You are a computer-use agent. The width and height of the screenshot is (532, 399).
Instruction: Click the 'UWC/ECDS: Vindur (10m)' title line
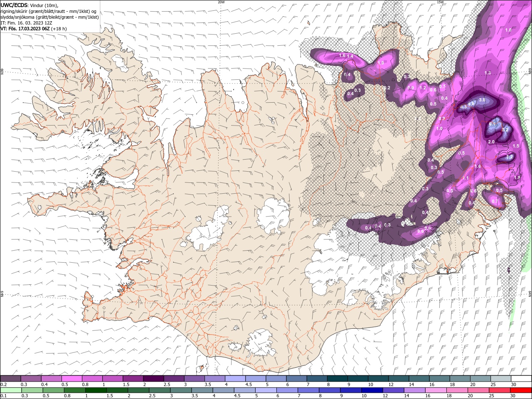point(30,5)
